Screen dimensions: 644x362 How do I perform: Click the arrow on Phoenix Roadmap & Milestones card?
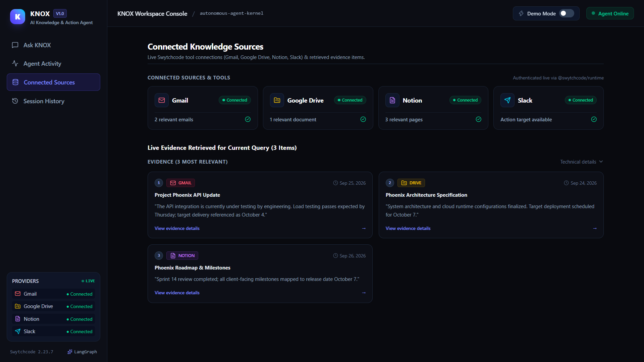(x=364, y=293)
